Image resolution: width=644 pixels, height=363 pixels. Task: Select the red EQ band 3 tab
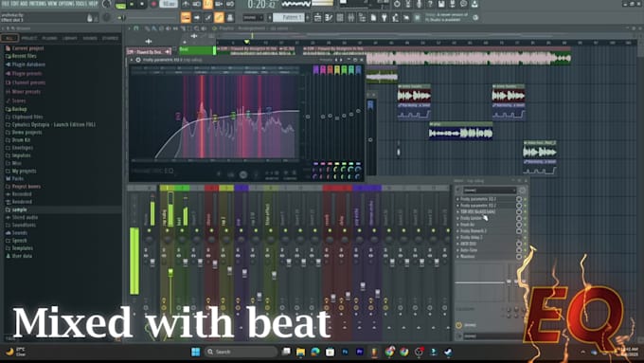pos(330,70)
